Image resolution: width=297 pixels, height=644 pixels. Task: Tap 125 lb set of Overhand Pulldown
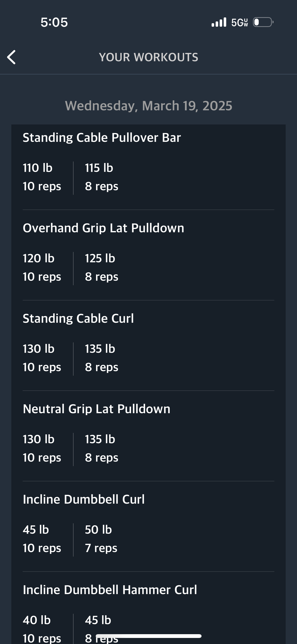coord(102,268)
